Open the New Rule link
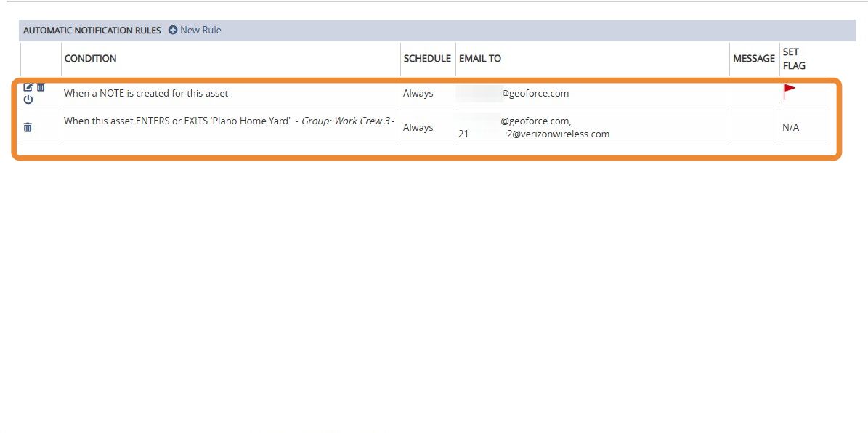Viewport: 868px width, 433px height. [x=200, y=30]
